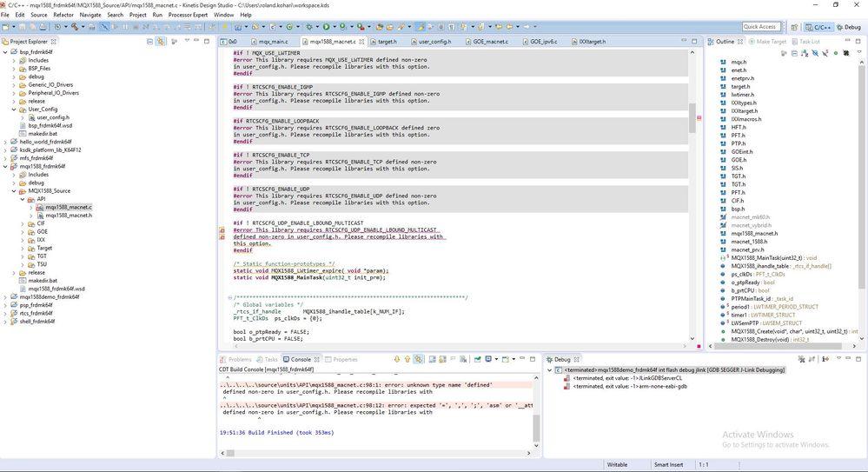
Task: Click console scroll-up yellow arrow icon
Action: (407, 359)
